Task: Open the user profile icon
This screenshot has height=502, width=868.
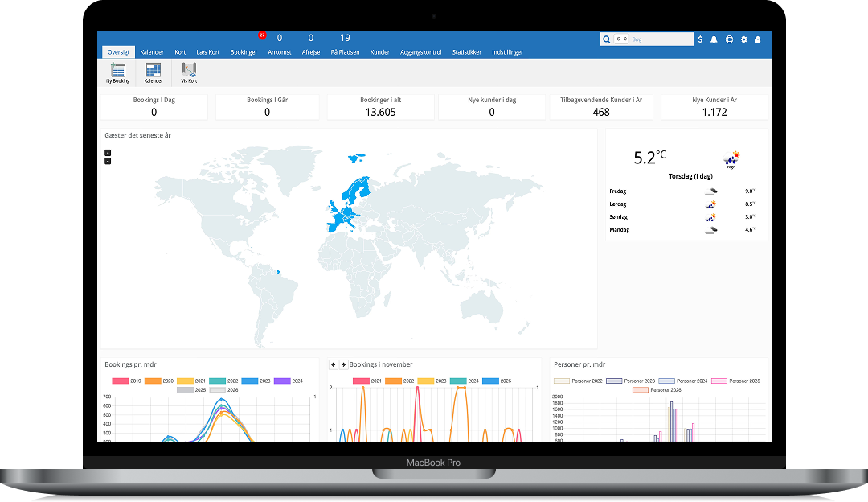Action: pos(758,39)
